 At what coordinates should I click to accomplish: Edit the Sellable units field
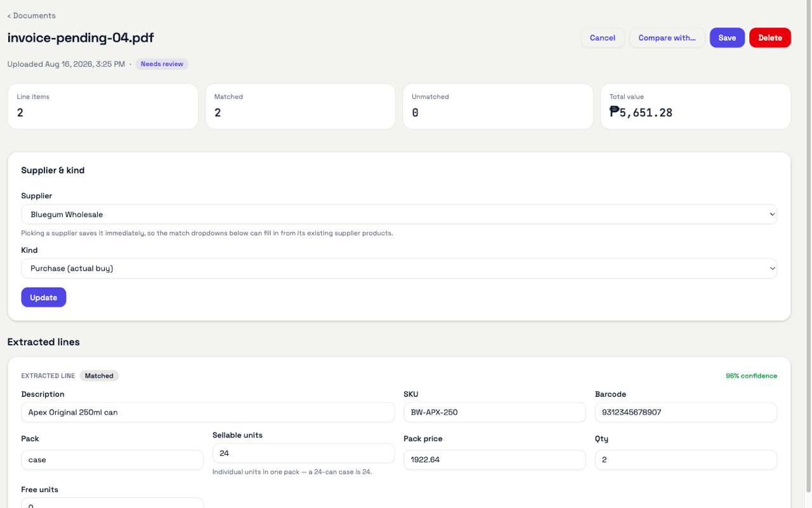tap(303, 453)
